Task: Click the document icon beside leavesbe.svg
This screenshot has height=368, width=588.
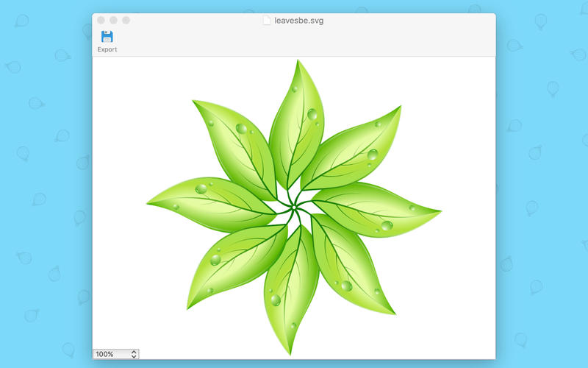Action: click(x=267, y=21)
